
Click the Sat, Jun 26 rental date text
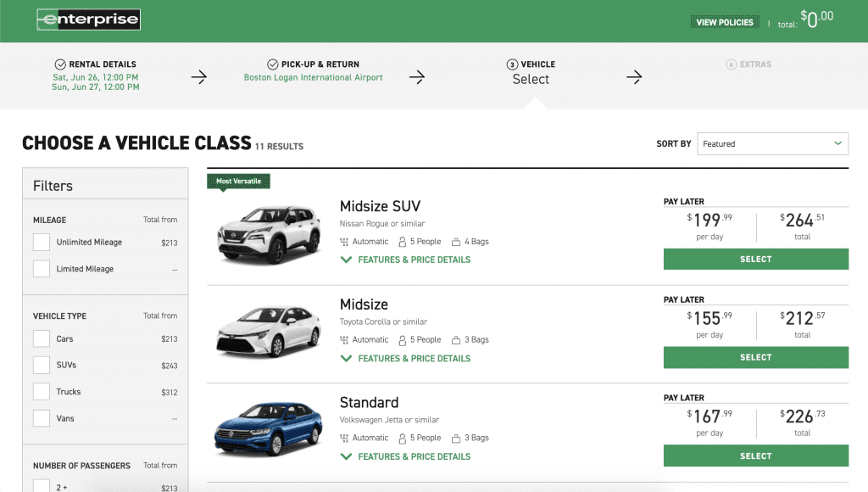coord(95,77)
